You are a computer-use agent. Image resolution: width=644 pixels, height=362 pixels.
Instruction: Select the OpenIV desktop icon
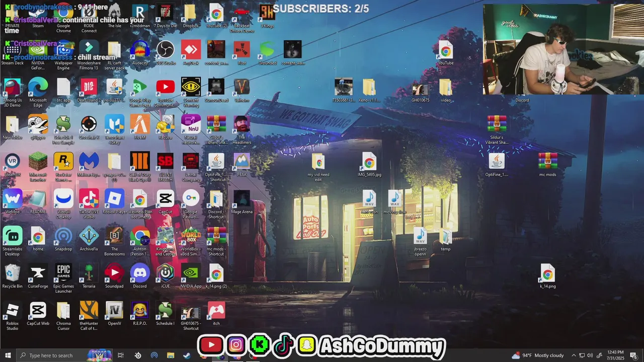coord(115,314)
